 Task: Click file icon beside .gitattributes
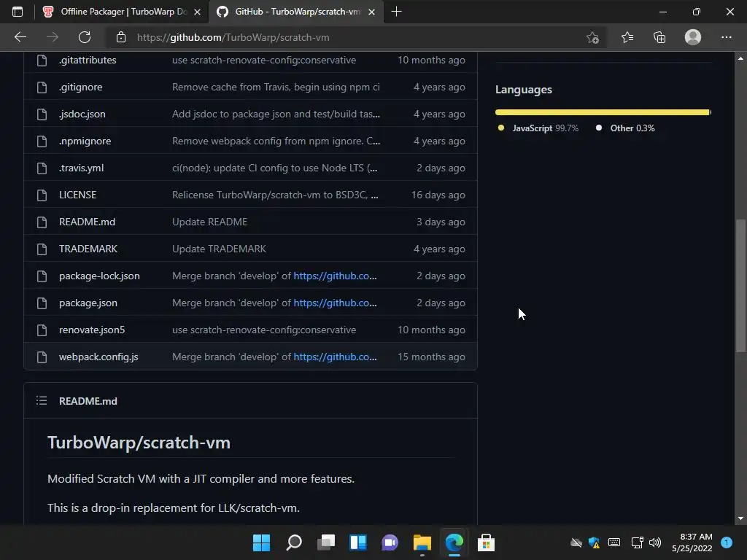[42, 60]
